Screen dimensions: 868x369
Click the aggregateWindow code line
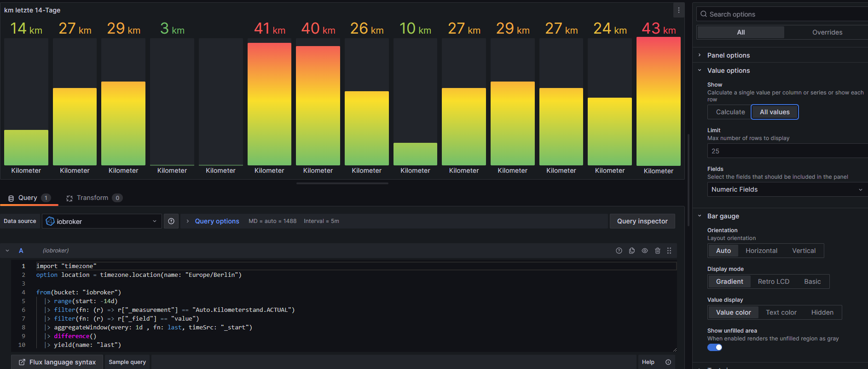tap(153, 328)
